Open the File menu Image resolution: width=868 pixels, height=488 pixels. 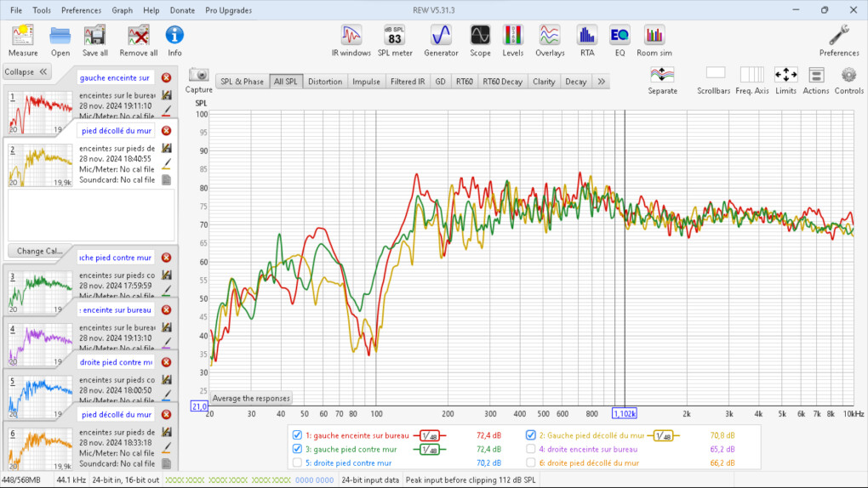[16, 10]
